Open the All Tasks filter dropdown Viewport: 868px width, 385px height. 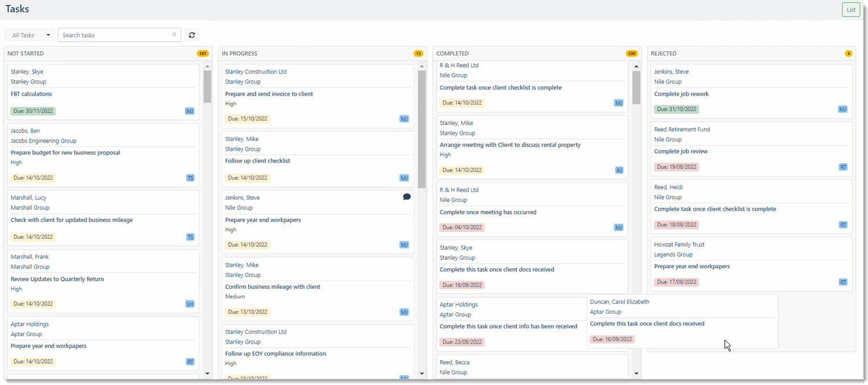point(29,35)
